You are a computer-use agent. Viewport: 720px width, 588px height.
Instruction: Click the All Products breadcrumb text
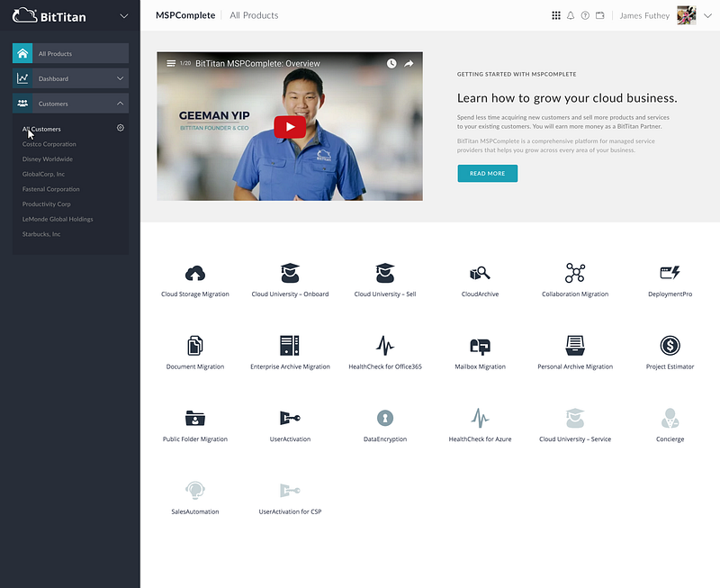(x=254, y=15)
